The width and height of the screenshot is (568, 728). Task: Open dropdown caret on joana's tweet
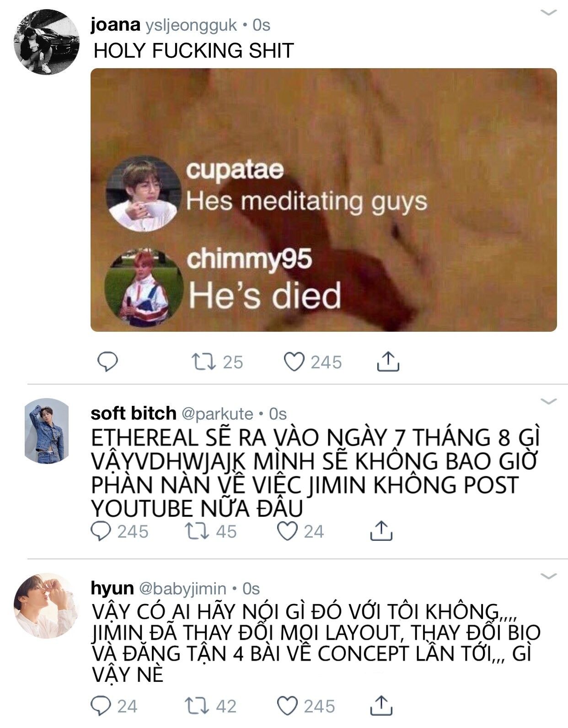(x=548, y=12)
